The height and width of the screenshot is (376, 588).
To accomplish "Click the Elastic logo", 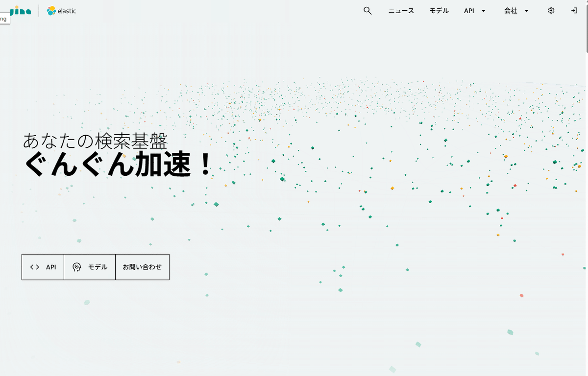I will (61, 11).
